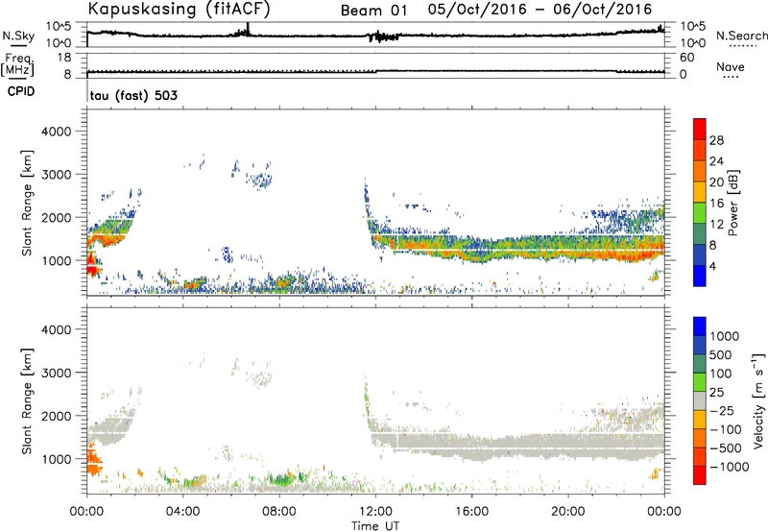Viewport: 768px width, 532px height.
Task: Click the "Velocity [m s⁻¹]" color bar title
Action: click(757, 400)
